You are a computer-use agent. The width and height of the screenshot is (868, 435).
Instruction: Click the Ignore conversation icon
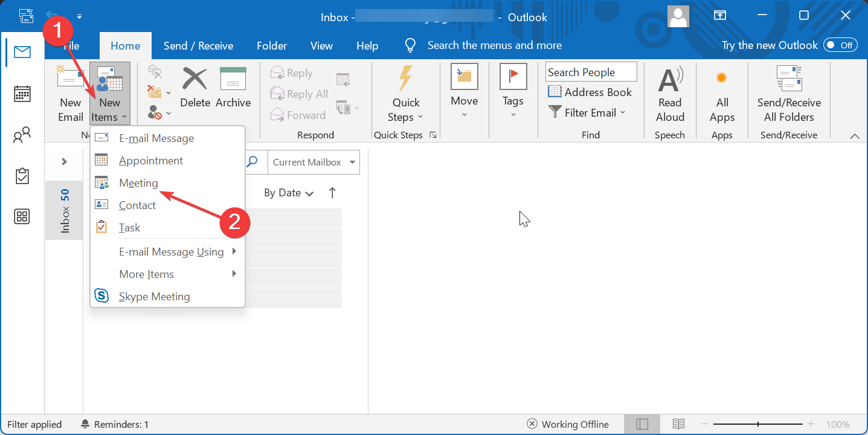tap(155, 72)
